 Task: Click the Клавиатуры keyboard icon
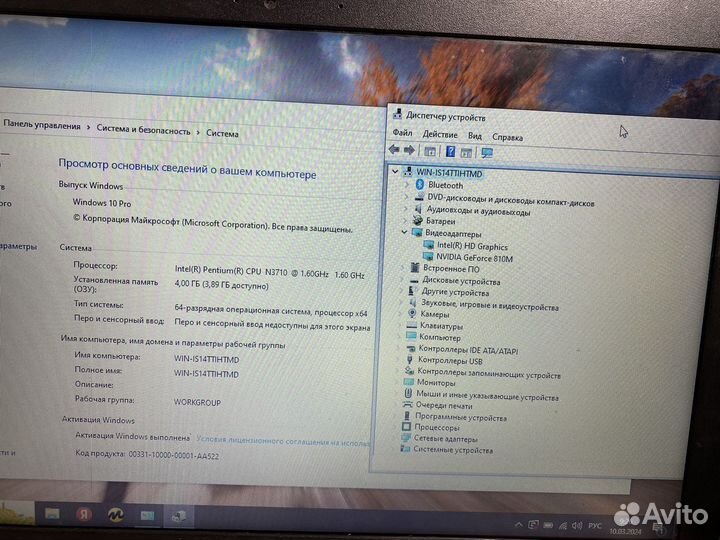pos(412,325)
